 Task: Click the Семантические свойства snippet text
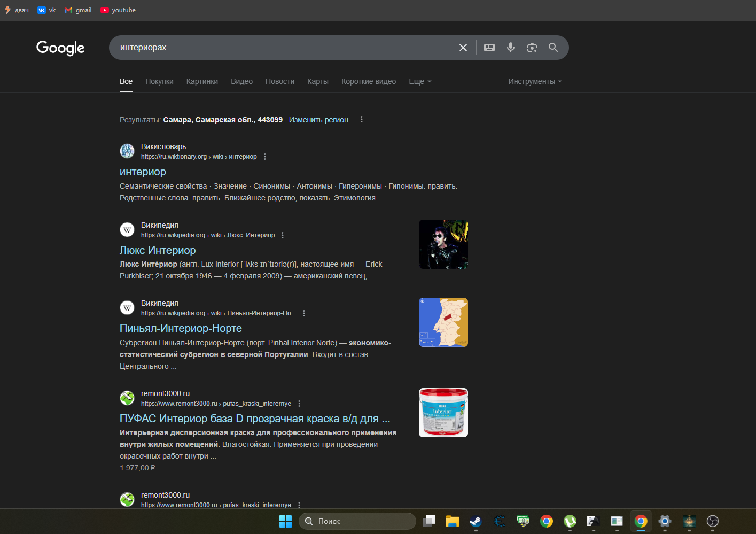(163, 186)
